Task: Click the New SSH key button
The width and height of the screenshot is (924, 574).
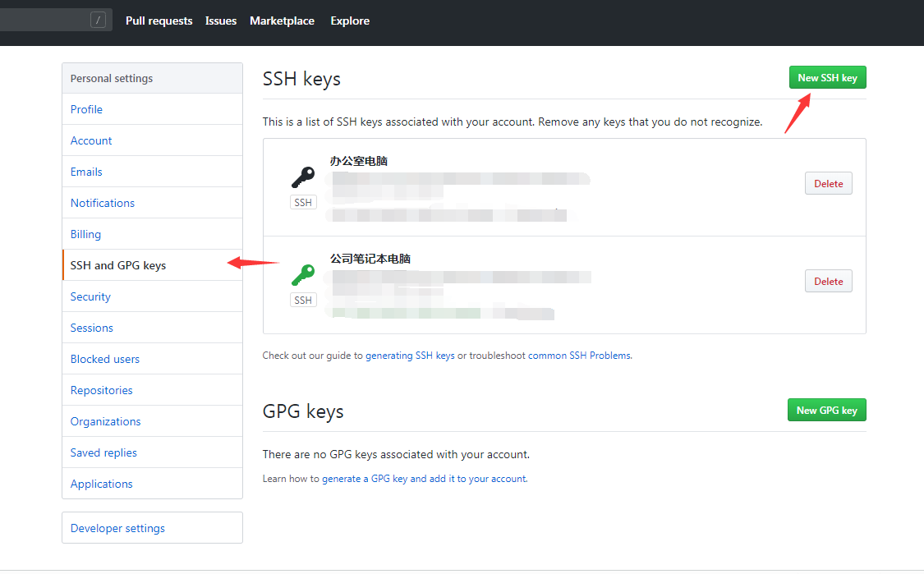Action: point(827,78)
